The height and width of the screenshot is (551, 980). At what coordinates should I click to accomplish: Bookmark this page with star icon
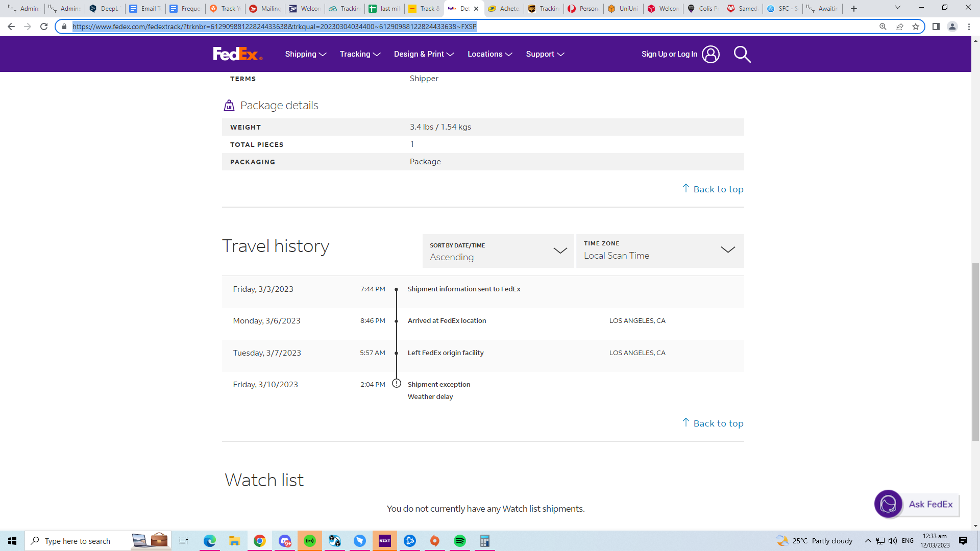[x=916, y=27]
